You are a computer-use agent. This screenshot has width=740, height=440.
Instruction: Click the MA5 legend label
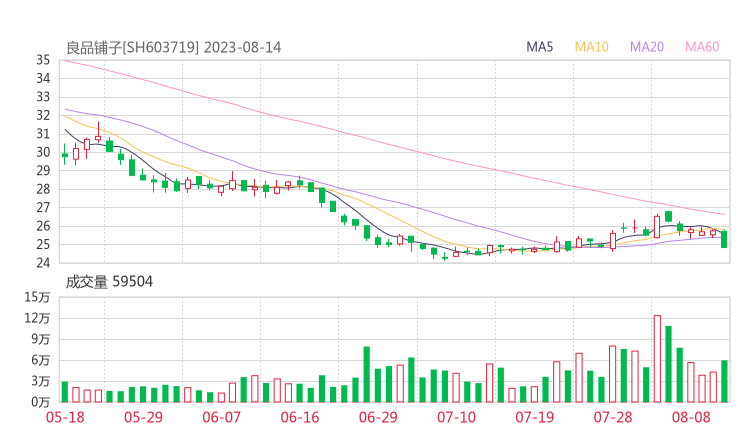click(539, 47)
